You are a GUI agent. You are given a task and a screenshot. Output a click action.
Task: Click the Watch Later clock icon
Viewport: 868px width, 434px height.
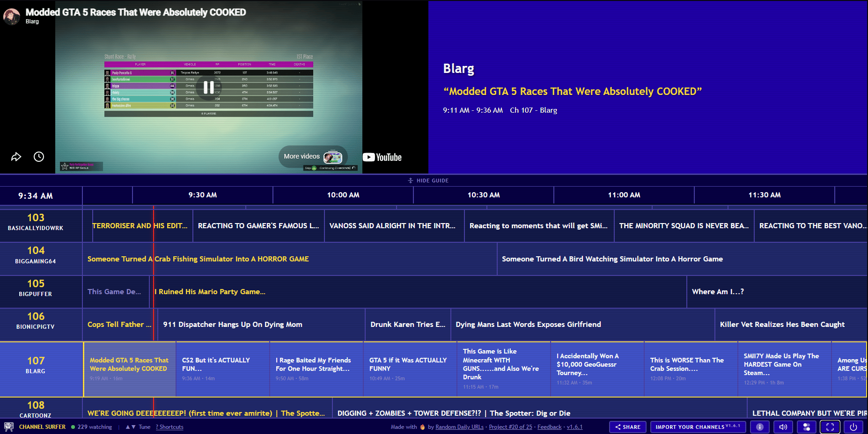[x=39, y=157]
